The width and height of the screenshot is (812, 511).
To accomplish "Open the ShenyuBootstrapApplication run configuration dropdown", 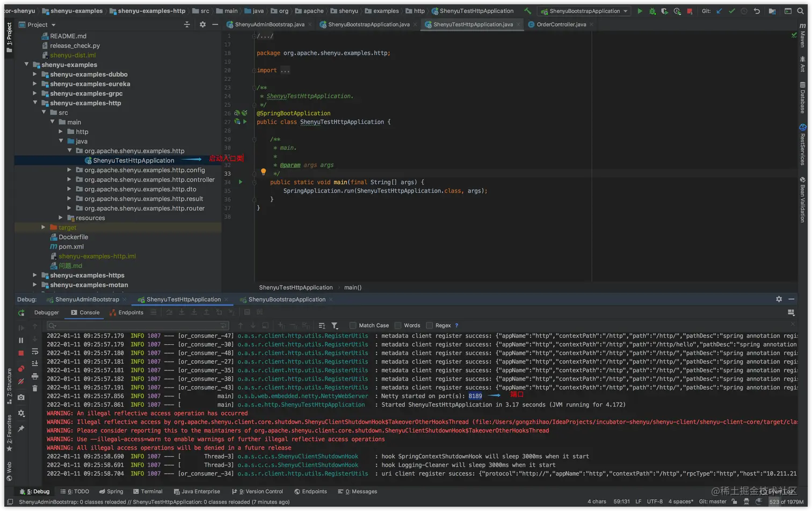I will pos(584,11).
